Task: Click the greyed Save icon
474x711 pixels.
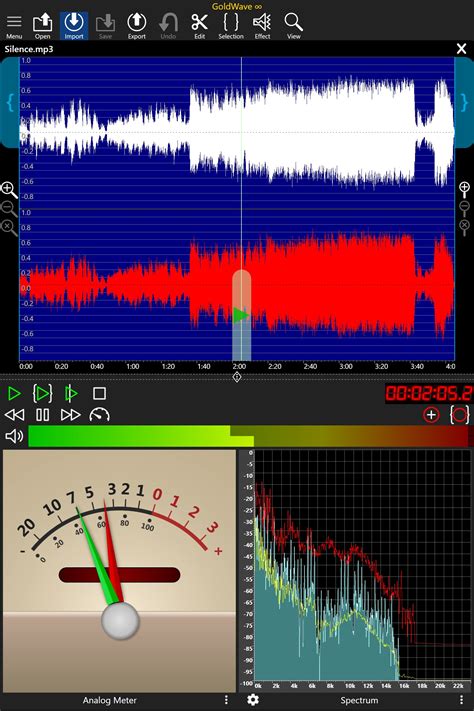Action: (105, 26)
